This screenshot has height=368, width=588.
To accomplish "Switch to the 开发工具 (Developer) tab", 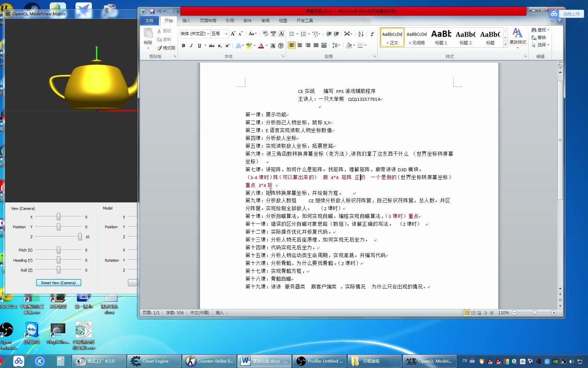I will point(305,21).
